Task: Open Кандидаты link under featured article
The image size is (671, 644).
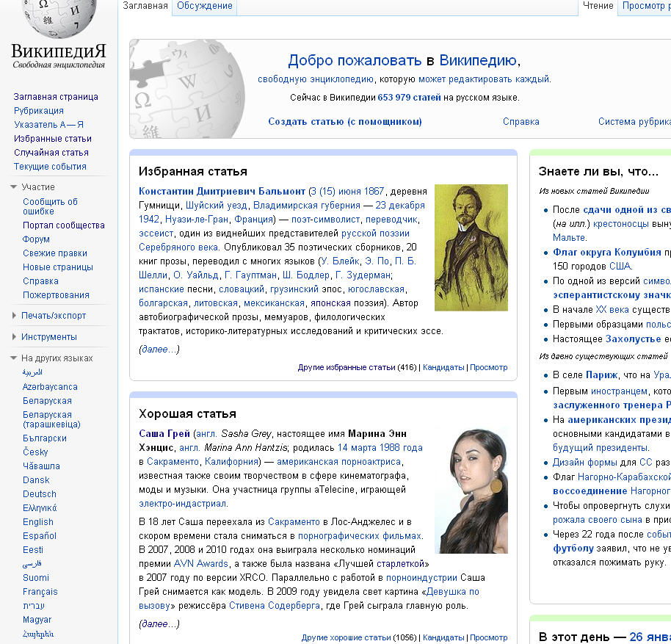Action: (x=443, y=367)
